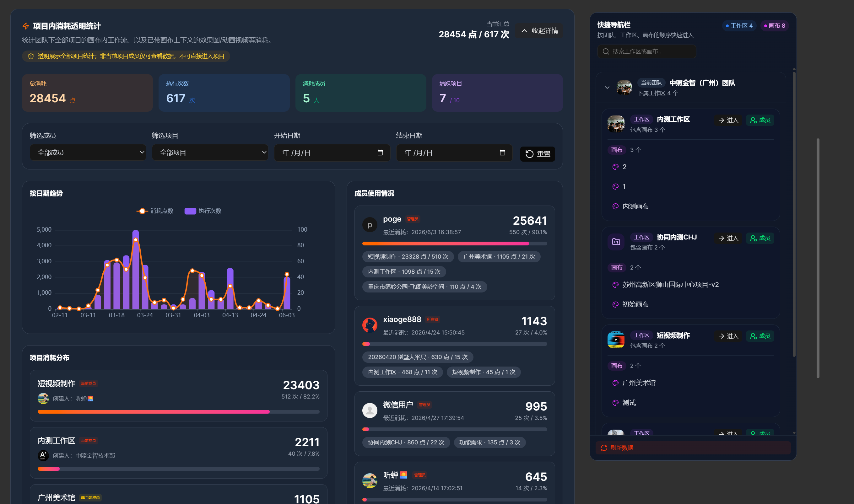Click the palette icon beside 内测画布
This screenshot has height=504, width=854.
point(615,206)
